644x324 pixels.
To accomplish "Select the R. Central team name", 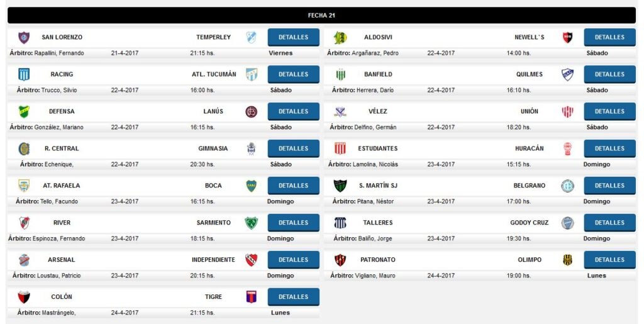I will click(x=62, y=148).
